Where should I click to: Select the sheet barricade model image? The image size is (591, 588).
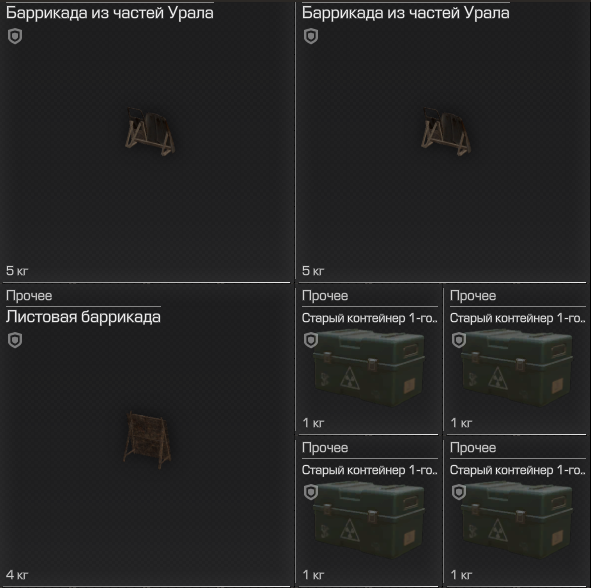(147, 440)
